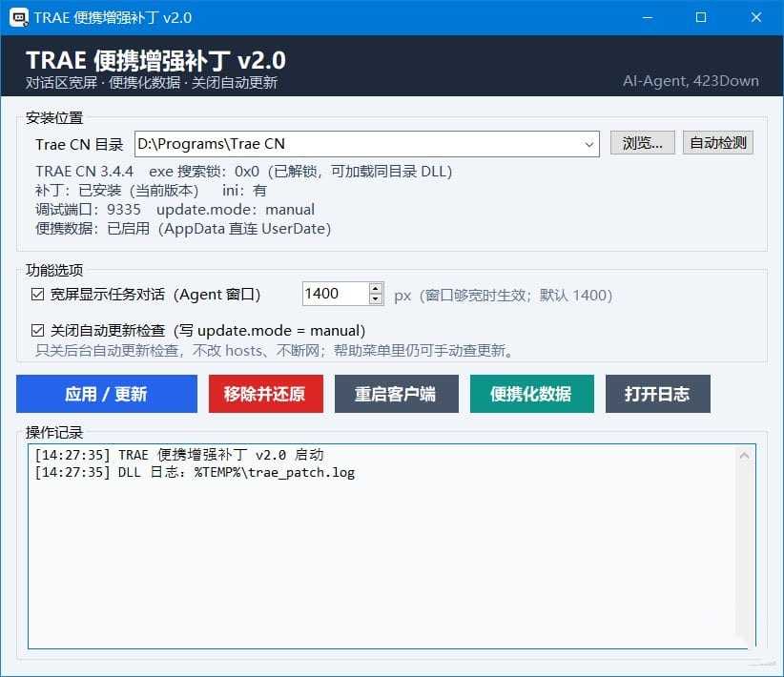784x677 pixels.
Task: Click log line 'DLL 日志: %TEMP%\trae_patch.log'
Action: click(236, 473)
